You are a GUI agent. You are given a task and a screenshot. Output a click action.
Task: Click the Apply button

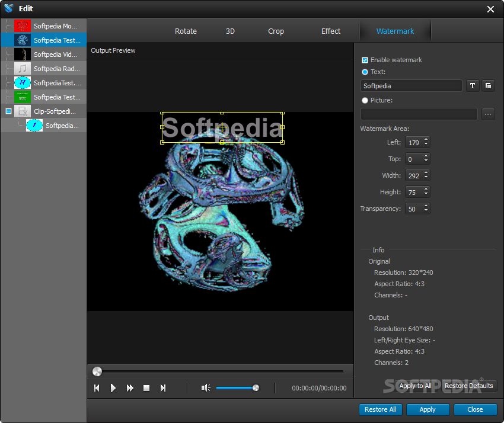[428, 409]
